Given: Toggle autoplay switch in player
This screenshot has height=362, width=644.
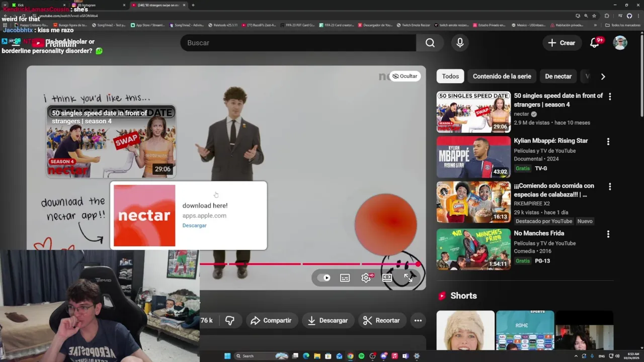Looking at the screenshot, I should click(325, 278).
